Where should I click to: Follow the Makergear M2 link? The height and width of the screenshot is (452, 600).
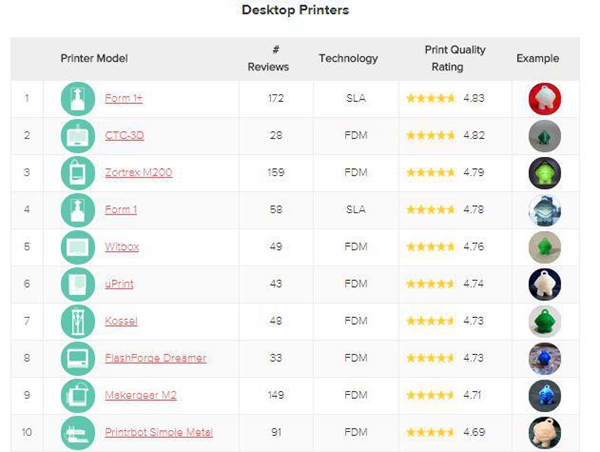143,395
